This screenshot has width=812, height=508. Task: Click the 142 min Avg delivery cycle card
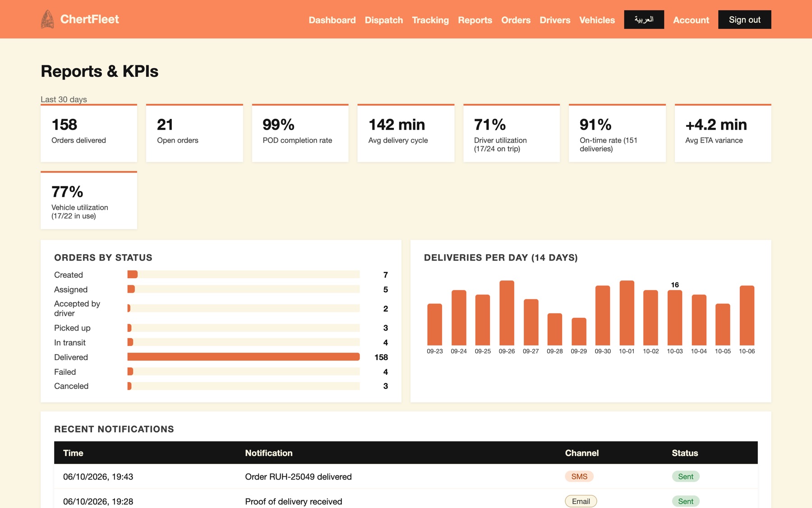click(x=406, y=133)
